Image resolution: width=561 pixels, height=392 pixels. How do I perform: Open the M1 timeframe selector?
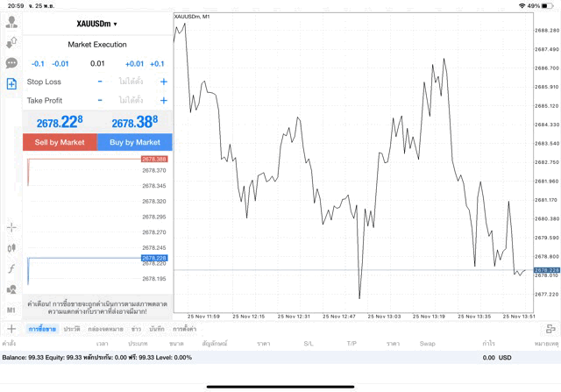pos(11,310)
